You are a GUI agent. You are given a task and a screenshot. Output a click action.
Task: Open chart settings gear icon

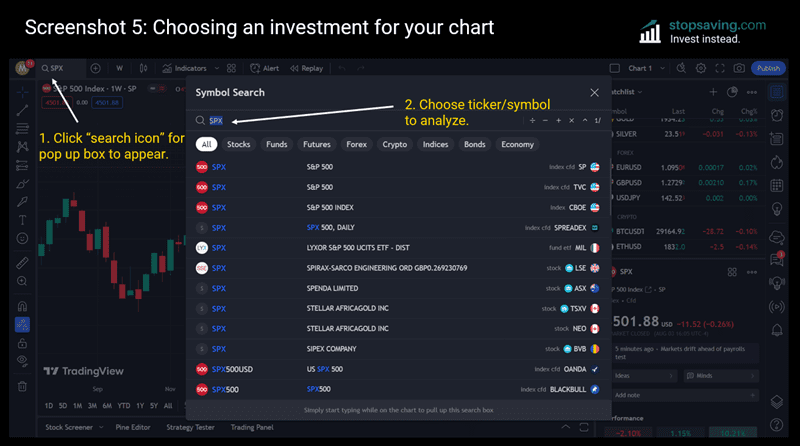point(701,68)
